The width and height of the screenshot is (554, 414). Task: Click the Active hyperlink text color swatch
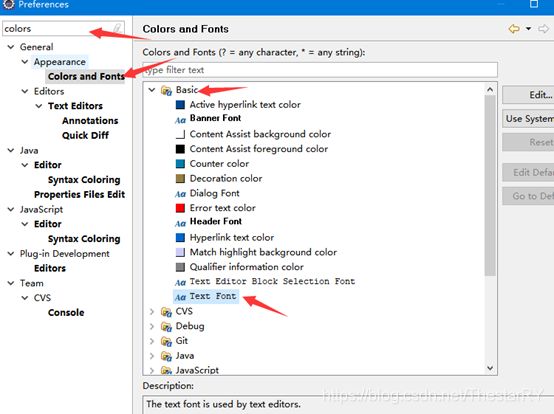coord(180,105)
